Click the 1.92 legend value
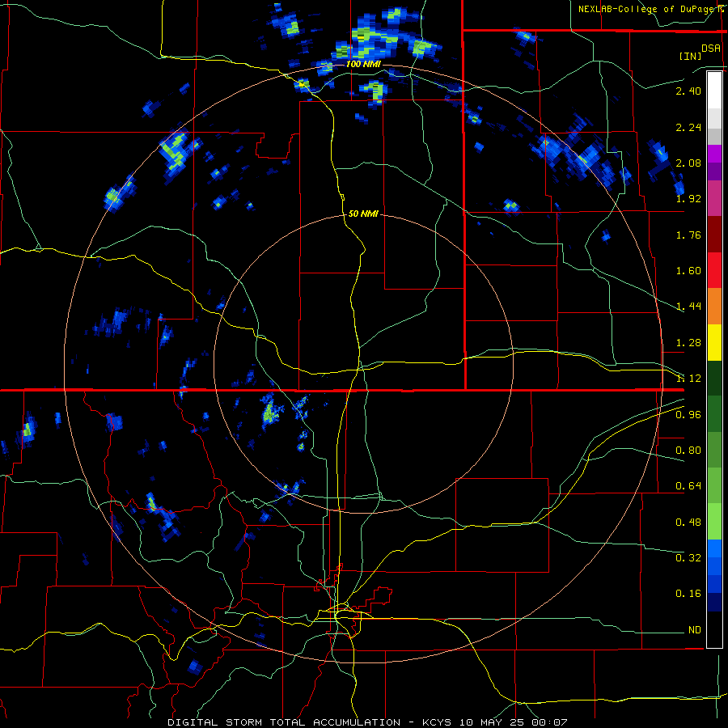 coord(688,199)
